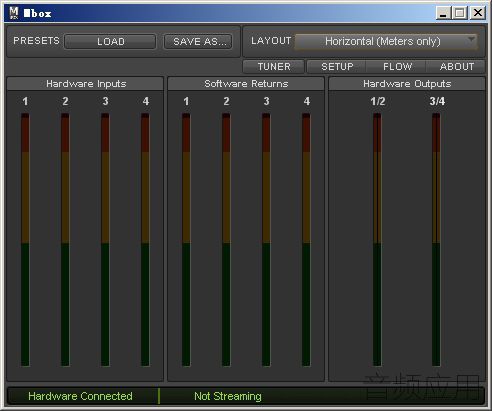This screenshot has width=492, height=411.
Task: Maximize the Mbox window
Action: pos(460,13)
